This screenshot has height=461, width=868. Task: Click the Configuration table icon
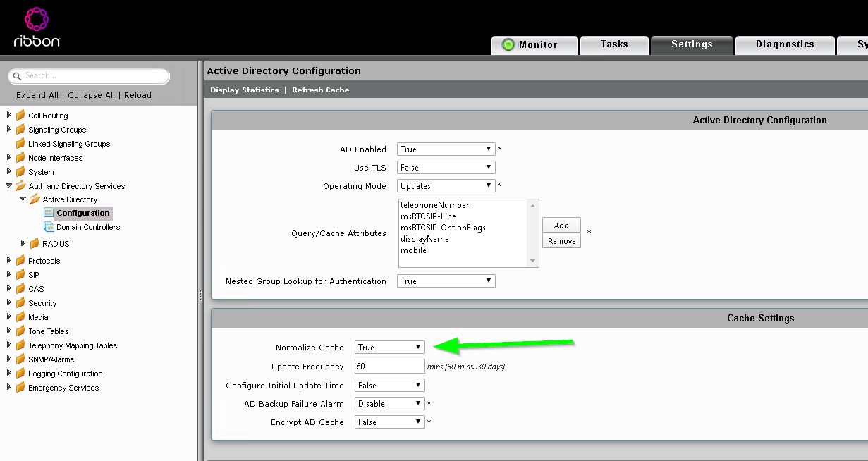click(x=50, y=213)
